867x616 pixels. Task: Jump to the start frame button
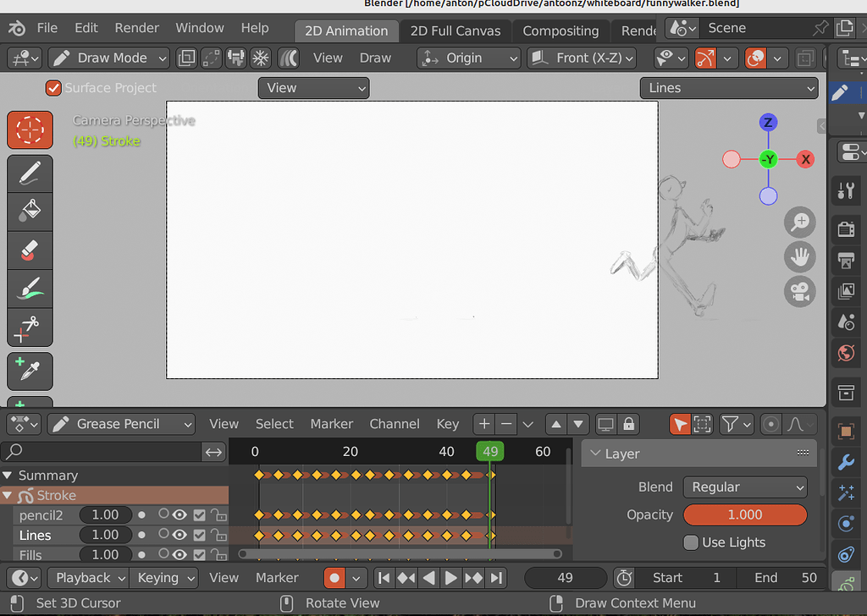tap(384, 578)
